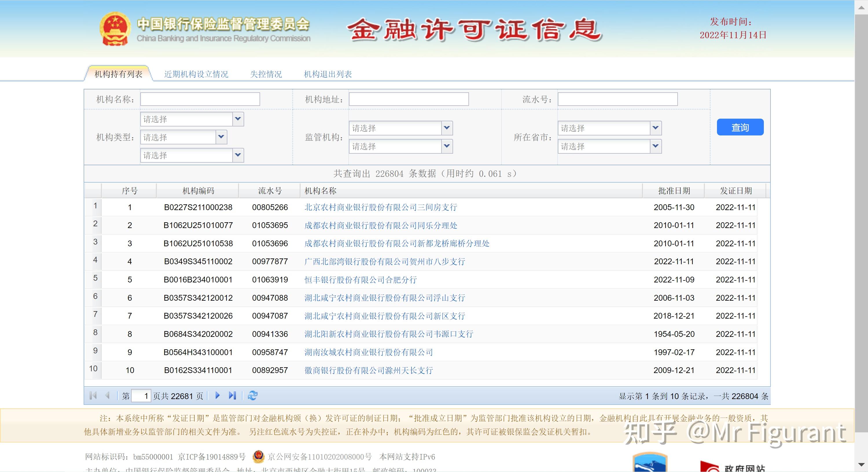The width and height of the screenshot is (868, 472).
Task: Jump to last page of results
Action: pyautogui.click(x=232, y=395)
